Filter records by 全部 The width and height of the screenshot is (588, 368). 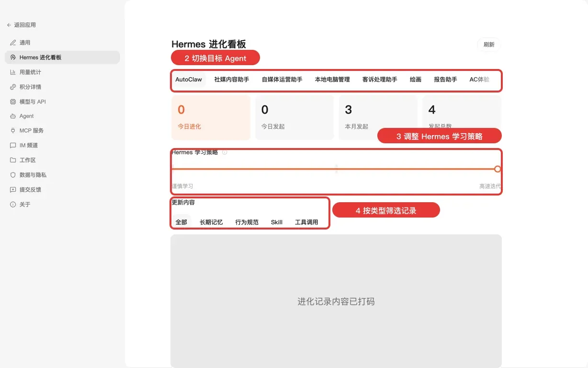181,222
